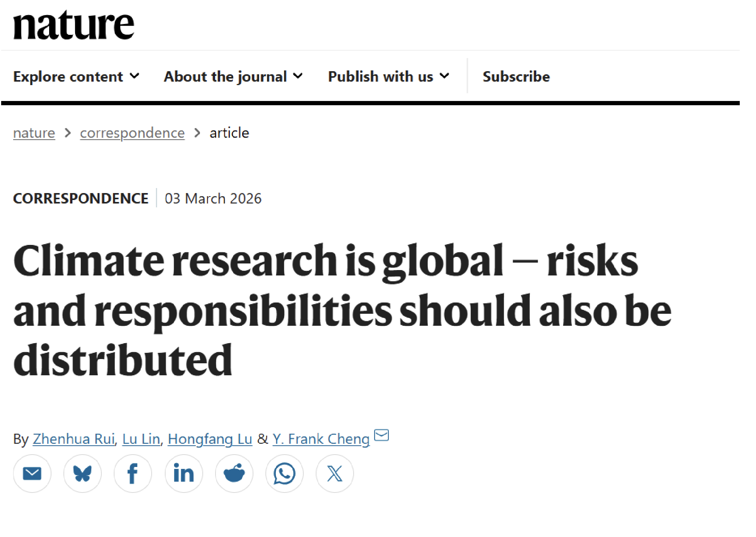View author Lu Lin
This screenshot has height=537, width=756.
click(141, 439)
